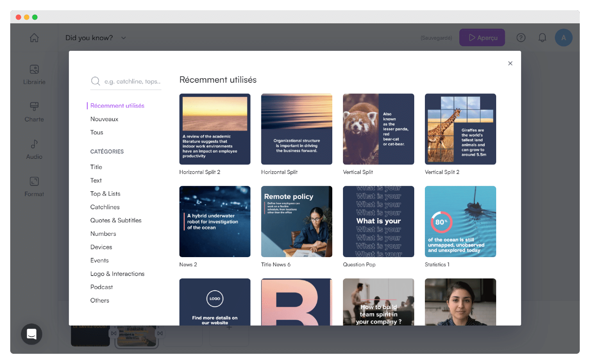Choose the Question Pop template

pyautogui.click(x=379, y=222)
